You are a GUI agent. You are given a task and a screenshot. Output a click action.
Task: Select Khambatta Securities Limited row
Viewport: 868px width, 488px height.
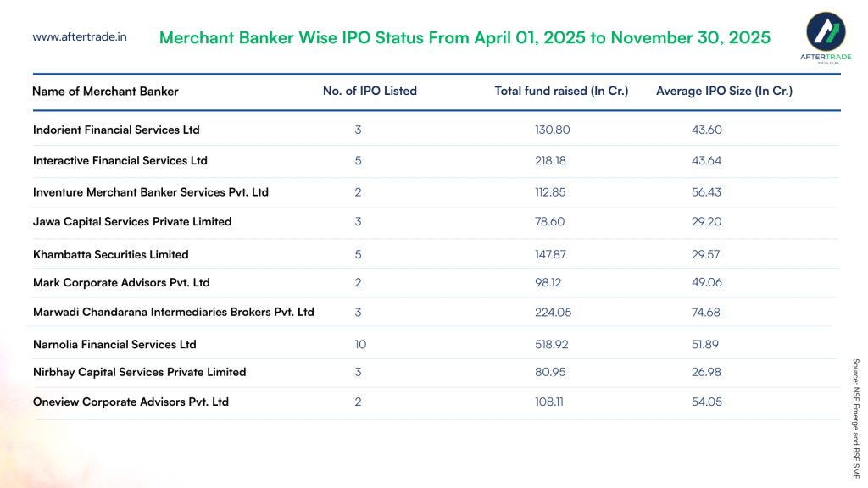point(110,254)
